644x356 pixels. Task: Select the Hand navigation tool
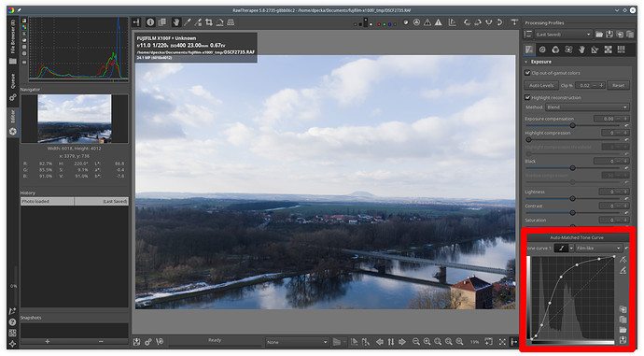[175, 22]
